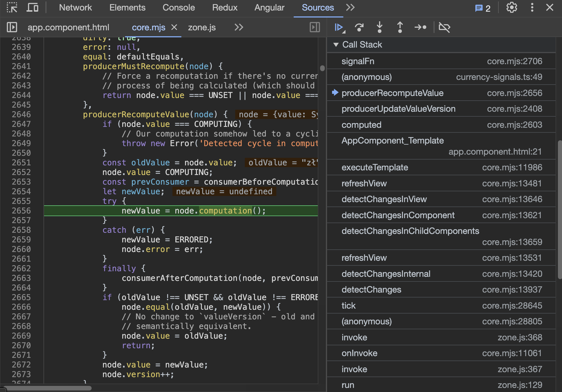The width and height of the screenshot is (562, 392).
Task: Step out of current function
Action: pyautogui.click(x=400, y=27)
